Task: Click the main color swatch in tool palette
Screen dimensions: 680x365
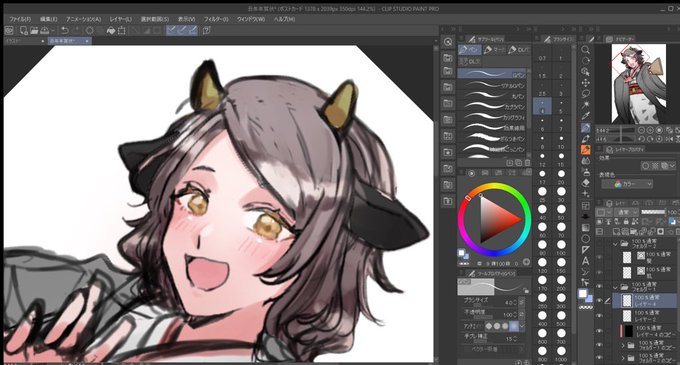Action: point(583,293)
